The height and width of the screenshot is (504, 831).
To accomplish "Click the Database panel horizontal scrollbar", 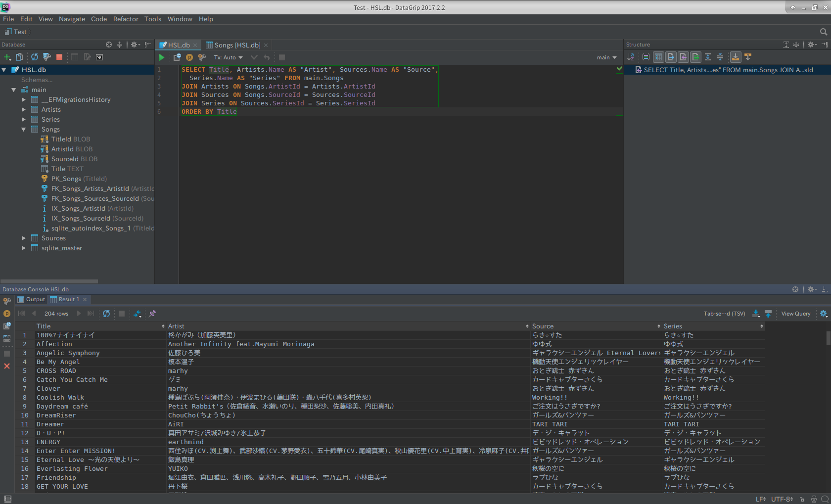I will pos(49,281).
